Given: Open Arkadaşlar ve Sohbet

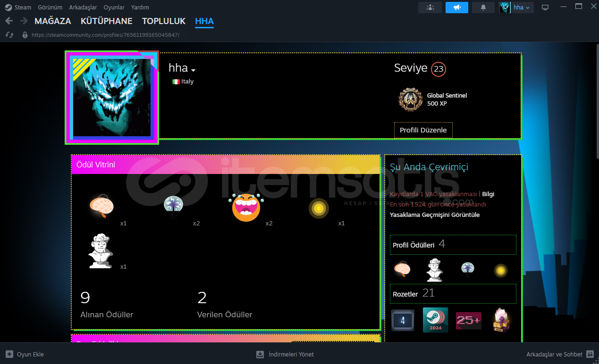Looking at the screenshot, I should (x=560, y=354).
